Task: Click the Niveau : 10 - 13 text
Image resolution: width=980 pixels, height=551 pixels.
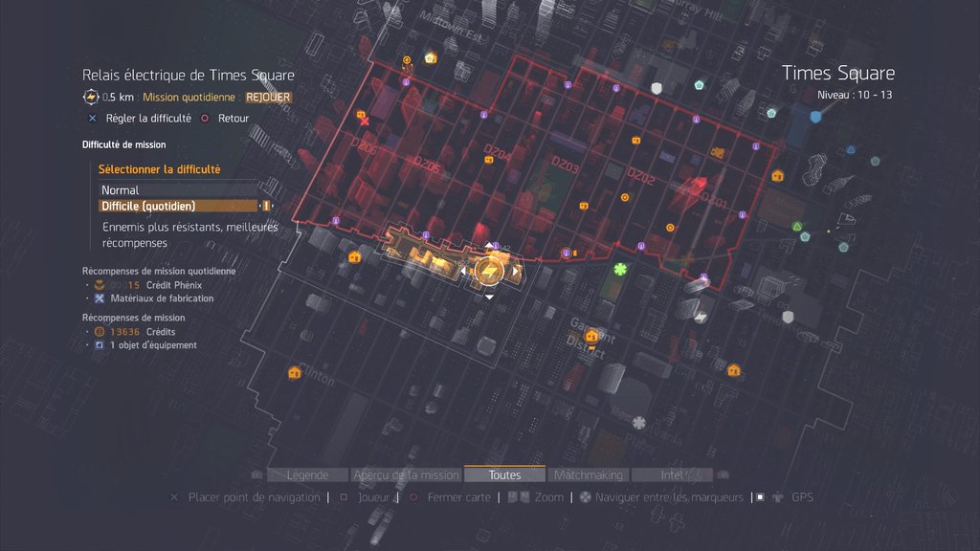Action: (855, 95)
